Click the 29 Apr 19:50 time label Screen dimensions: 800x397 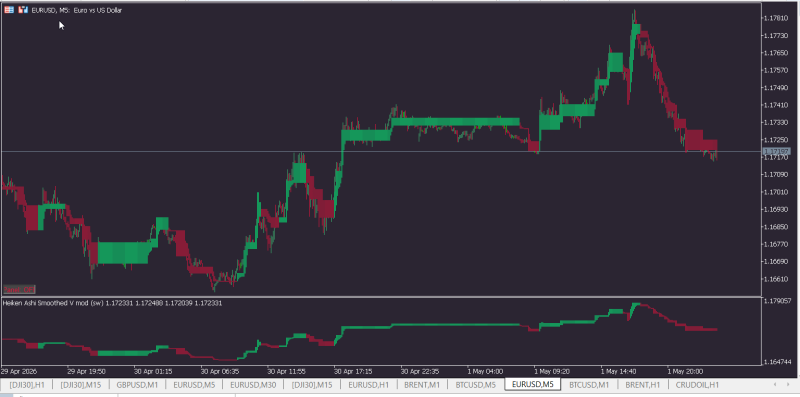click(x=86, y=371)
